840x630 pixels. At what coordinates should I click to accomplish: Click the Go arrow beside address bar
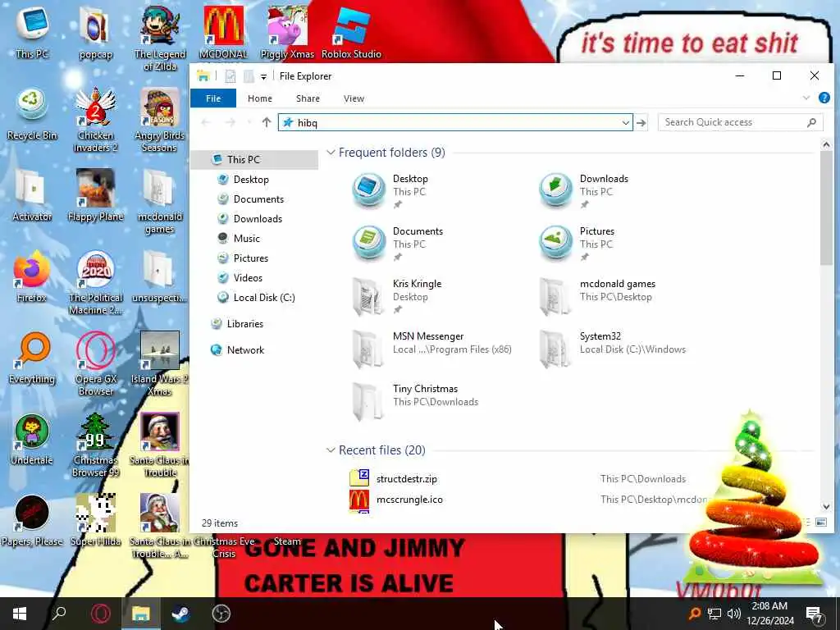[641, 123]
